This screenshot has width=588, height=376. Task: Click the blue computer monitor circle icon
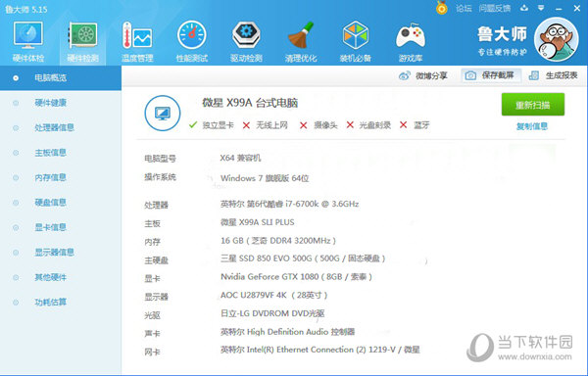163,114
